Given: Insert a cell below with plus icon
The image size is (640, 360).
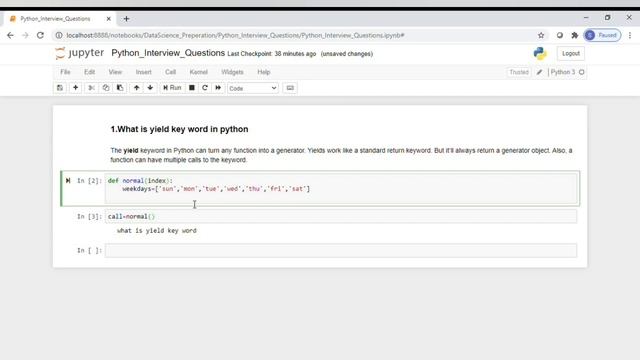Looking at the screenshot, I should coord(76,88).
